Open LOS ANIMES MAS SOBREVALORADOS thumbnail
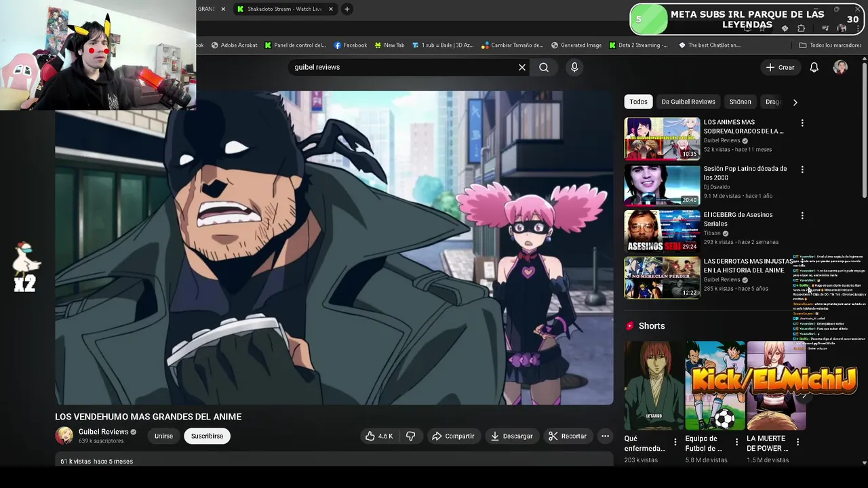The height and width of the screenshot is (488, 868). (662, 138)
